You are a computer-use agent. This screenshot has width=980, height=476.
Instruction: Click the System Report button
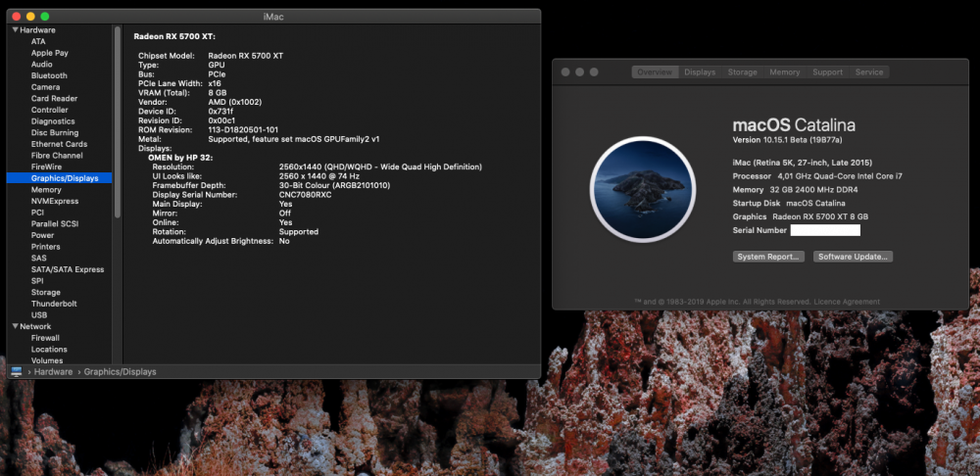(768, 257)
